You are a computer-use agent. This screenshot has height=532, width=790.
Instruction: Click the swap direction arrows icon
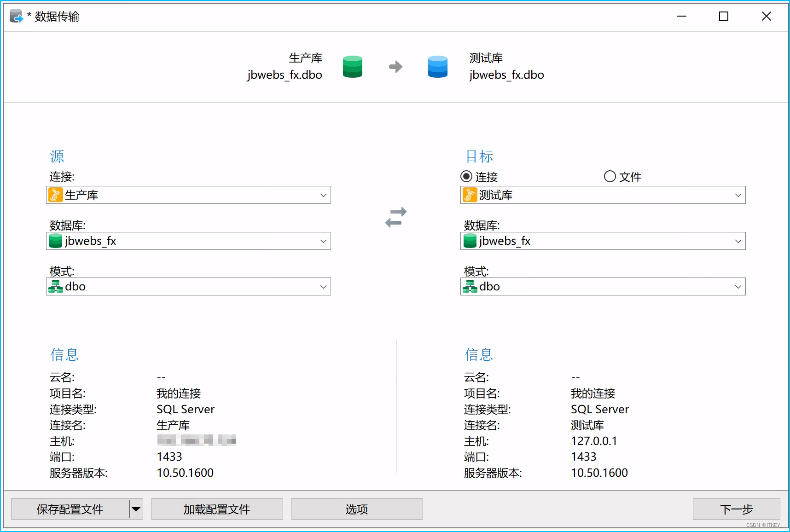(395, 216)
